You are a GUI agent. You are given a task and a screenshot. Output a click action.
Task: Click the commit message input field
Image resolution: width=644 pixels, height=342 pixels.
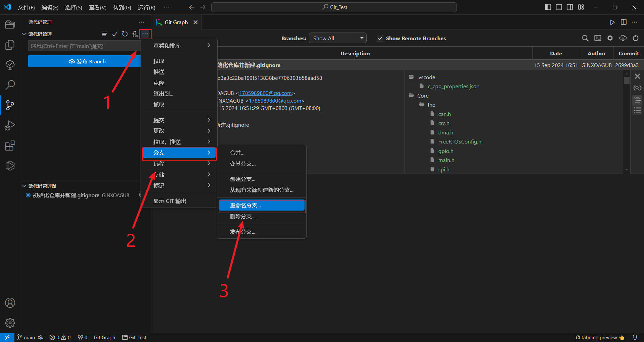pyautogui.click(x=84, y=46)
